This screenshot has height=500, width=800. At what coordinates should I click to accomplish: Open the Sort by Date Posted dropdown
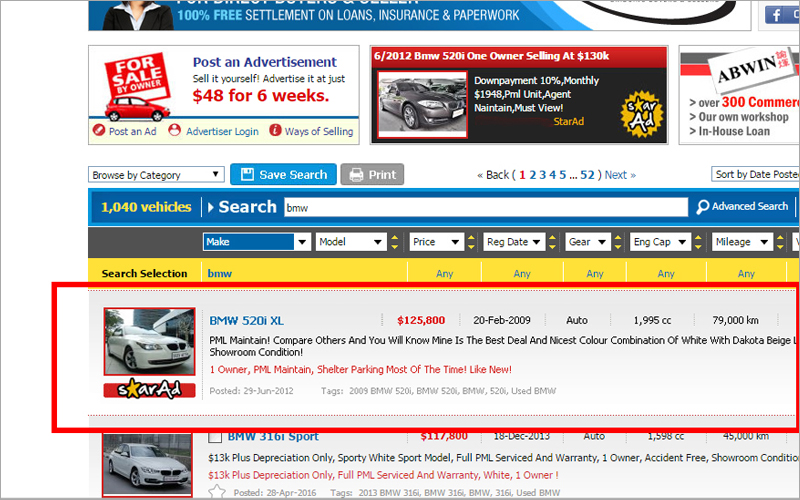pyautogui.click(x=756, y=174)
